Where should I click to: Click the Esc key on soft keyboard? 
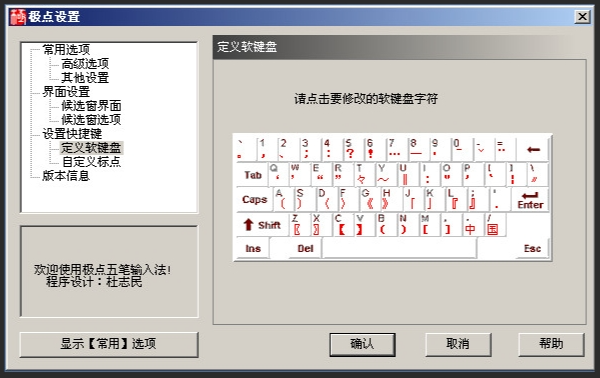532,249
